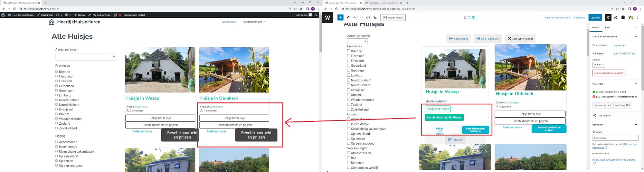Open the document details info icon
The height and width of the screenshot is (172, 644).
(x=368, y=17)
